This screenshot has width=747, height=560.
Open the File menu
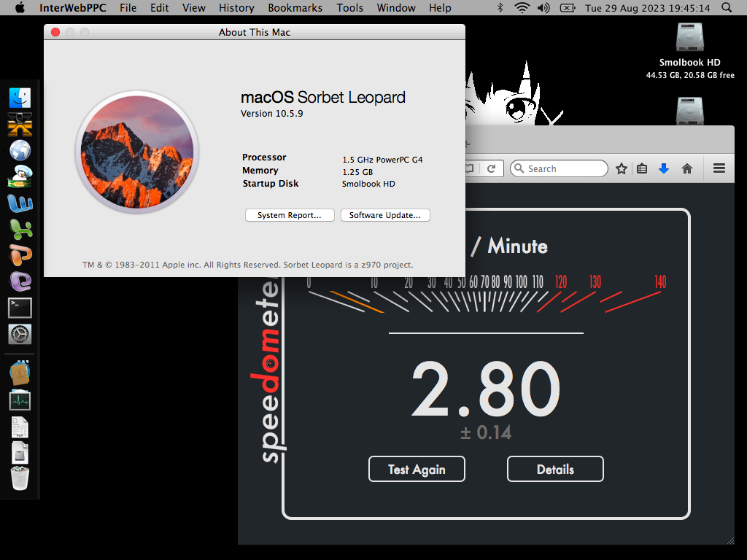pyautogui.click(x=128, y=7)
